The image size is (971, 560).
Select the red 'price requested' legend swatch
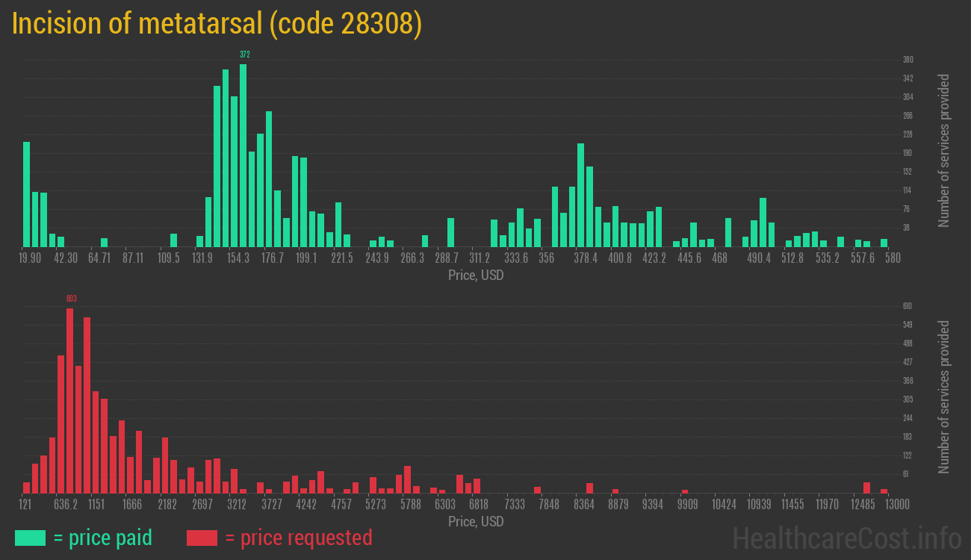[x=202, y=538]
